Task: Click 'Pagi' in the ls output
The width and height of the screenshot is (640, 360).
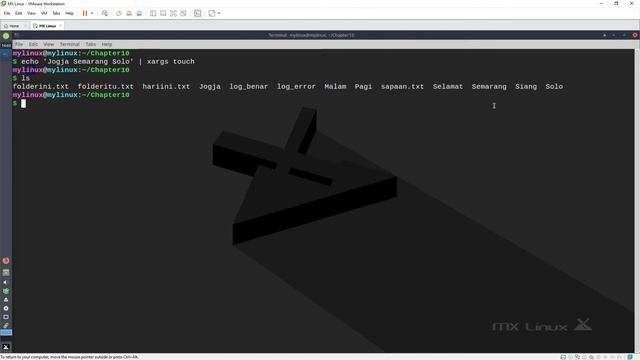Action: [363, 87]
